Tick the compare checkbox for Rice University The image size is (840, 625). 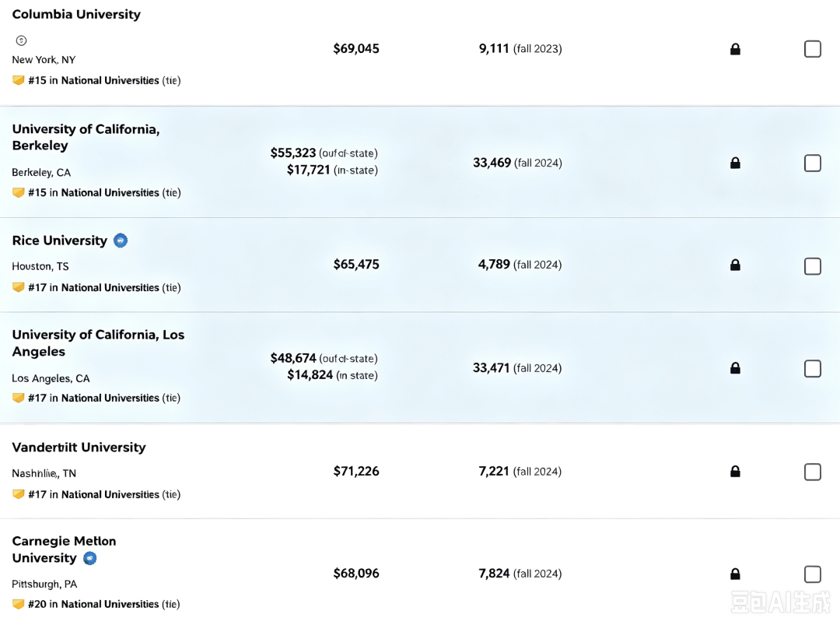(x=812, y=266)
